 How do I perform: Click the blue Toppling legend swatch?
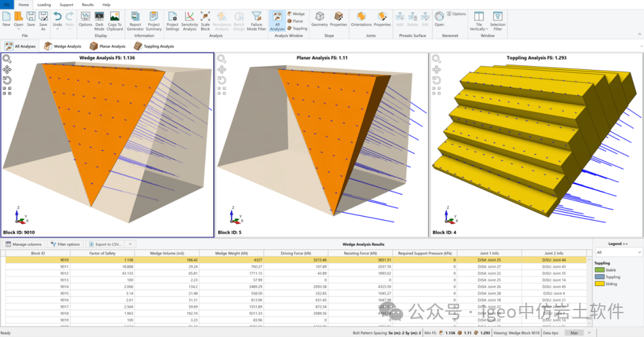click(x=600, y=277)
